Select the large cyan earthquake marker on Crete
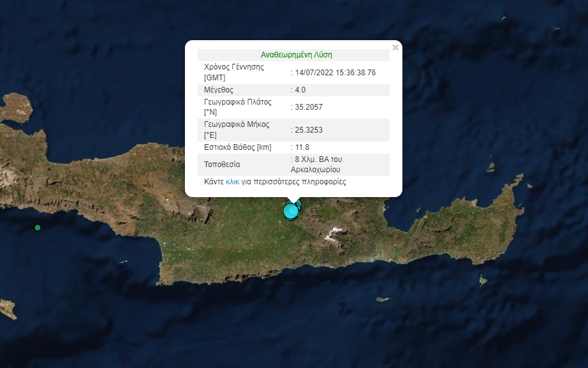This screenshot has height=368, width=588. (x=291, y=212)
